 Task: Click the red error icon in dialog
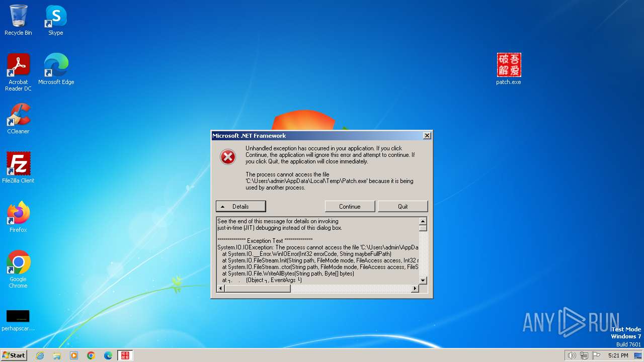[x=228, y=157]
